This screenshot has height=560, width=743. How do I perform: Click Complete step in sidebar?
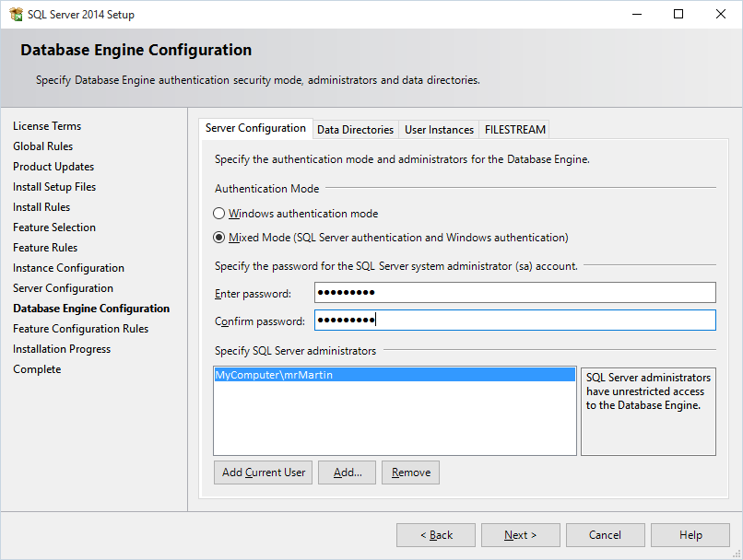37,369
